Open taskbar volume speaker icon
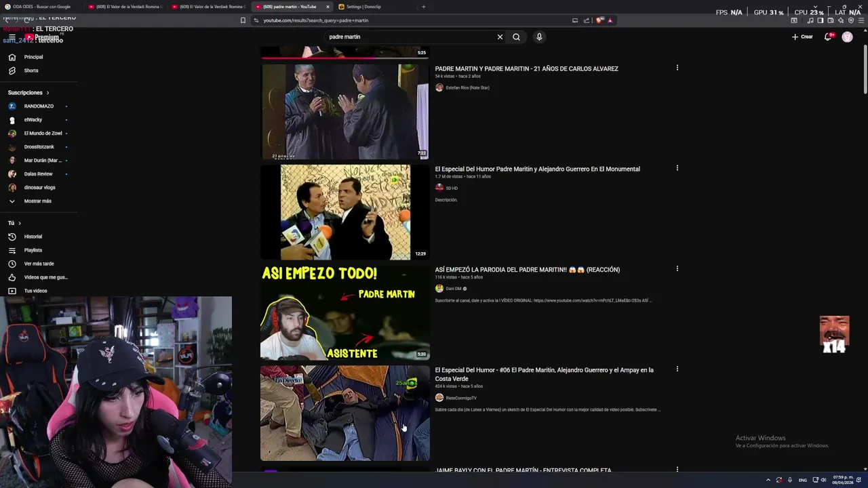Viewport: 868px width, 488px height. tap(824, 480)
